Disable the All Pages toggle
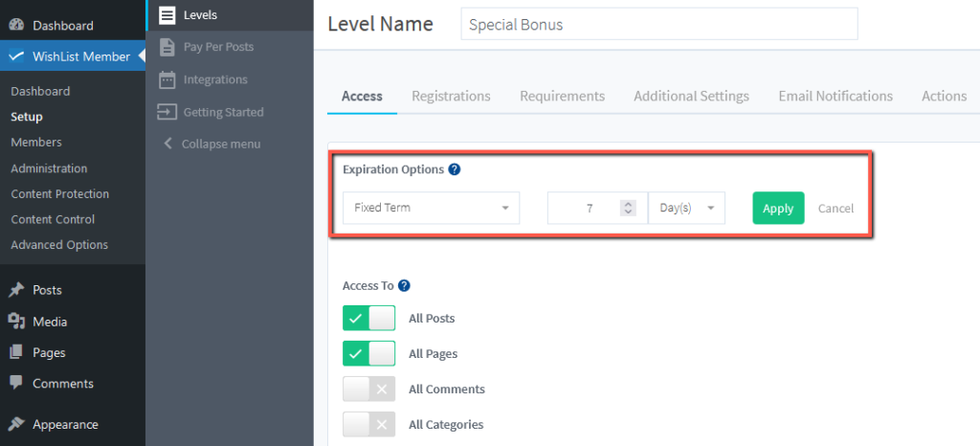This screenshot has height=446, width=980. coord(368,353)
